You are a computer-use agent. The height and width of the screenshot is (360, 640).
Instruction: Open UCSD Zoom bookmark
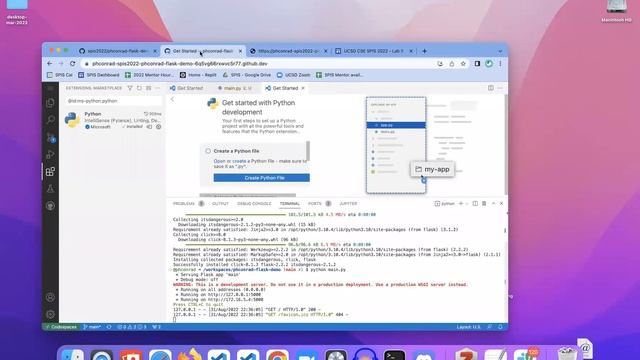point(293,75)
